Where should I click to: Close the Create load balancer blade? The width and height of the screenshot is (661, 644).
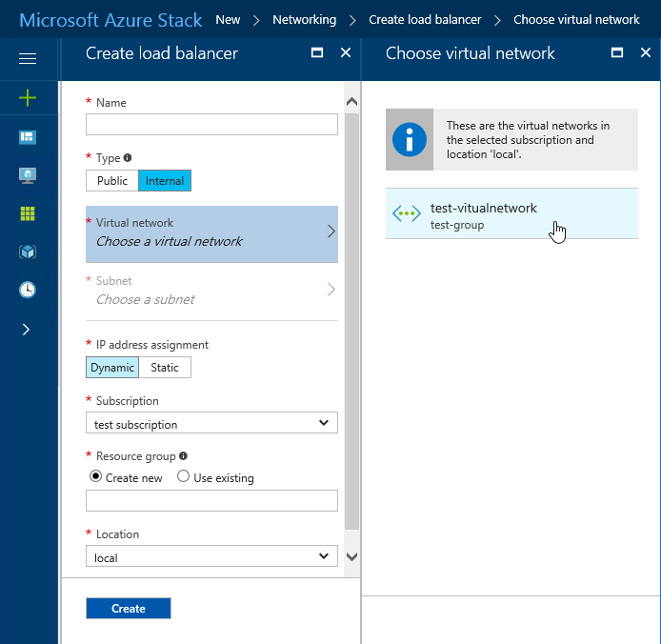[x=346, y=52]
